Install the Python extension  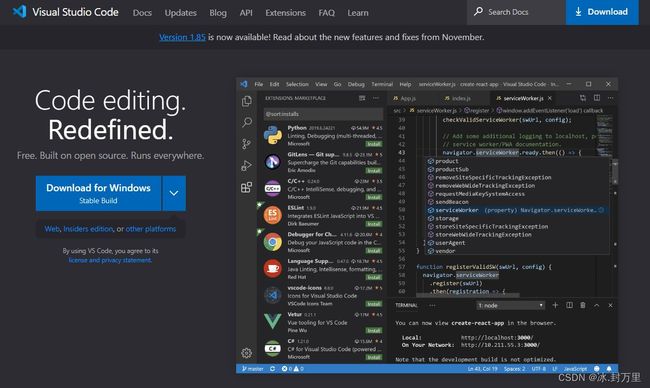click(x=374, y=144)
